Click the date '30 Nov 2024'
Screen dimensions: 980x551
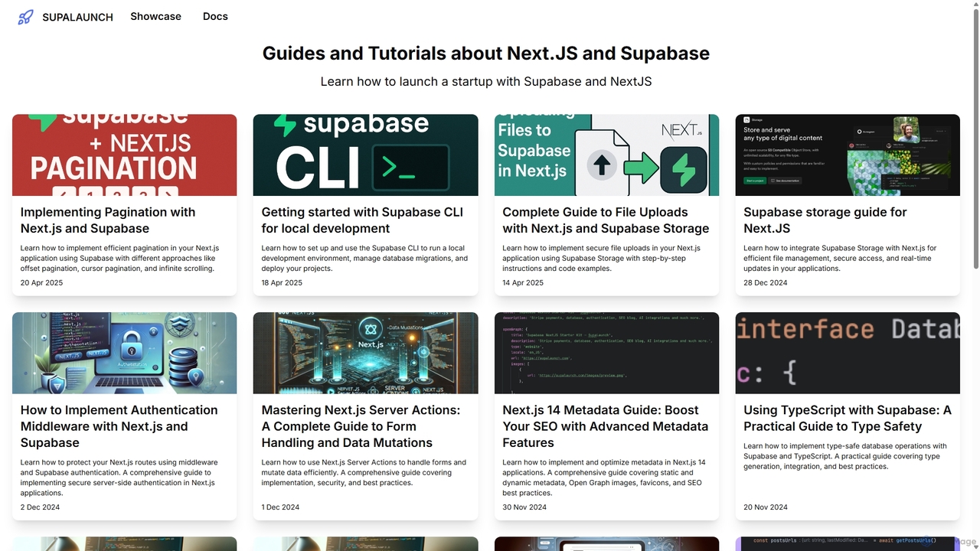point(524,507)
